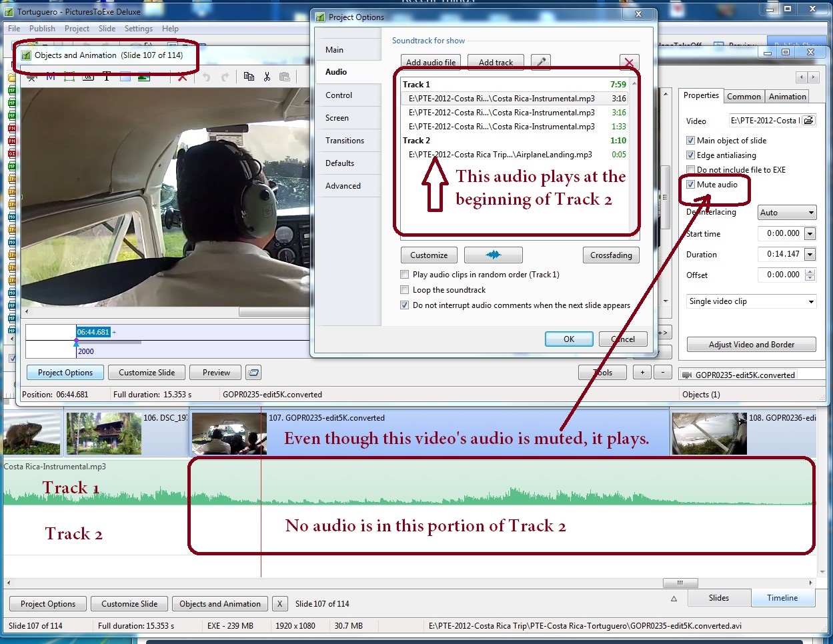Switch to the Transitions options tab
Screen dimensions: 833x644
345,141
